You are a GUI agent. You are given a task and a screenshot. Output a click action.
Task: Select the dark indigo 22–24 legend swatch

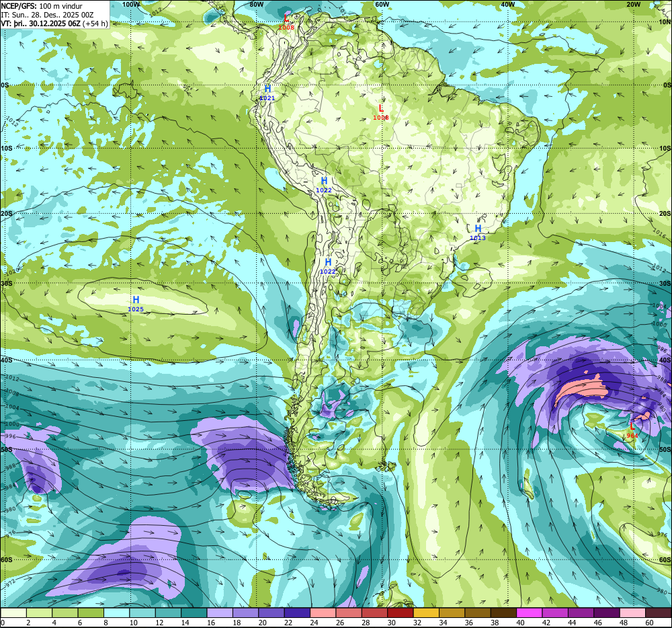tap(297, 613)
